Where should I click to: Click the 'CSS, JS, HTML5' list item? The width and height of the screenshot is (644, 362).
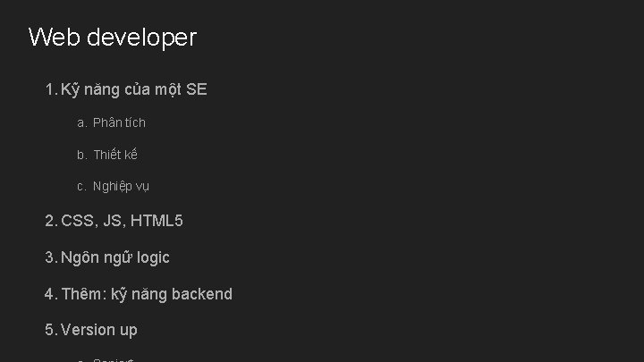122,221
